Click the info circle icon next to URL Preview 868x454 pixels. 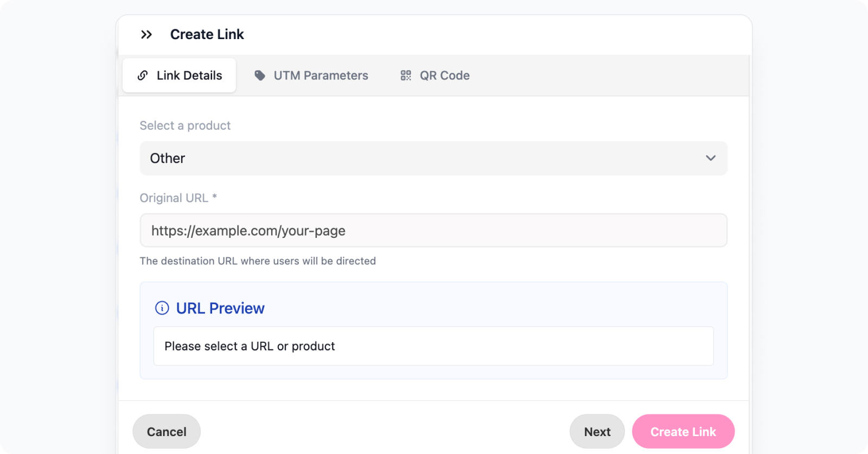(162, 308)
